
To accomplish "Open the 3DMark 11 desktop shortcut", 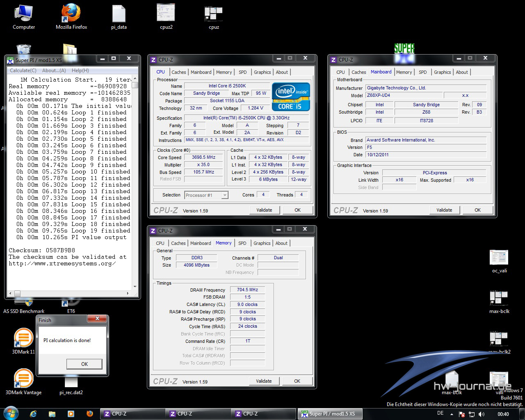I will pyautogui.click(x=23, y=341).
